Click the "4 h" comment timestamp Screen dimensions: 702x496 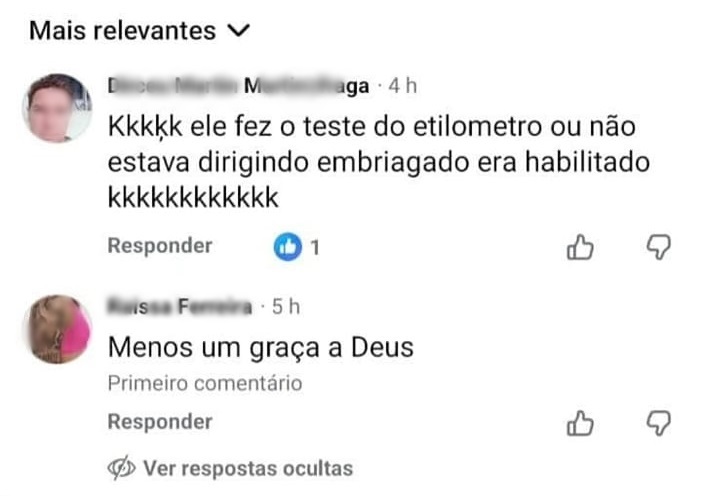pos(402,87)
